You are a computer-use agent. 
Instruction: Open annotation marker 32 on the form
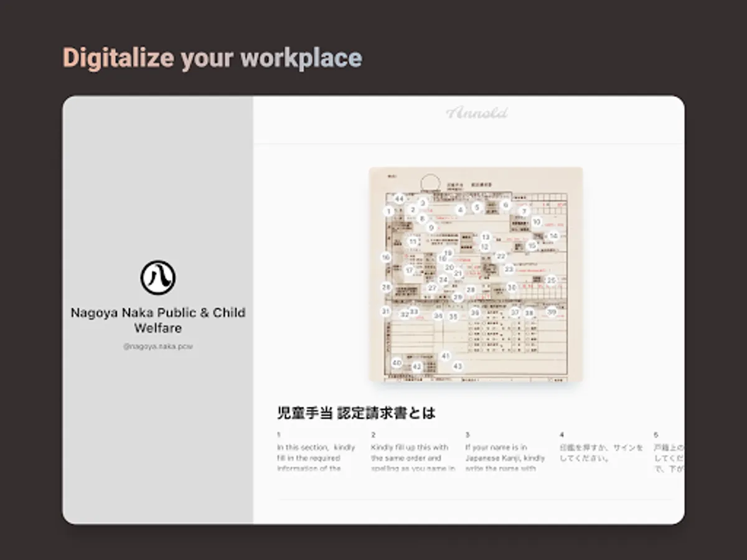coord(405,315)
